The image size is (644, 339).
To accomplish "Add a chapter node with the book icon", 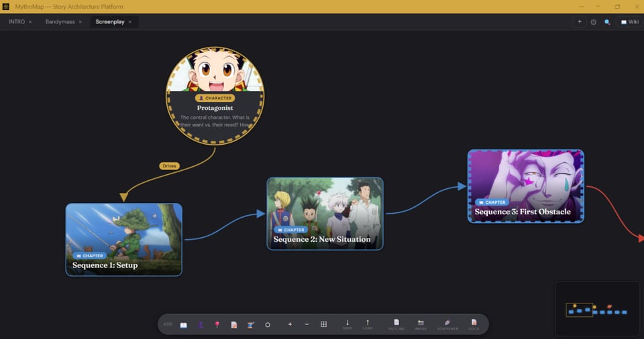I will (x=184, y=325).
